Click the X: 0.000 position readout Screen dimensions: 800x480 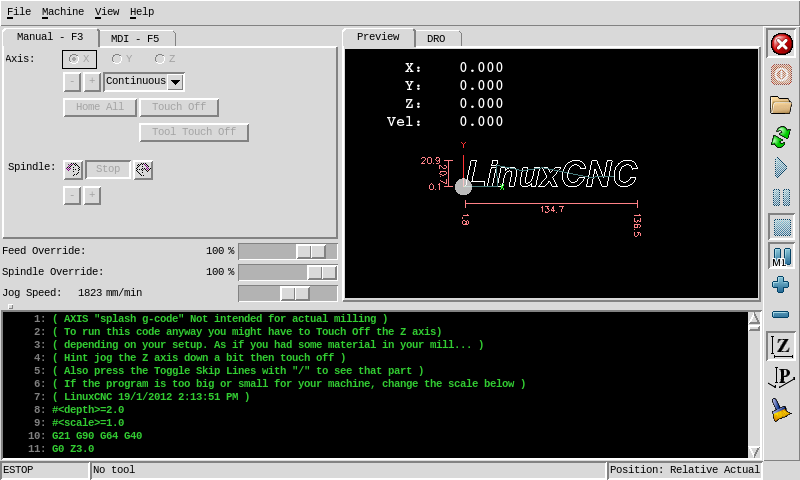(x=454, y=67)
